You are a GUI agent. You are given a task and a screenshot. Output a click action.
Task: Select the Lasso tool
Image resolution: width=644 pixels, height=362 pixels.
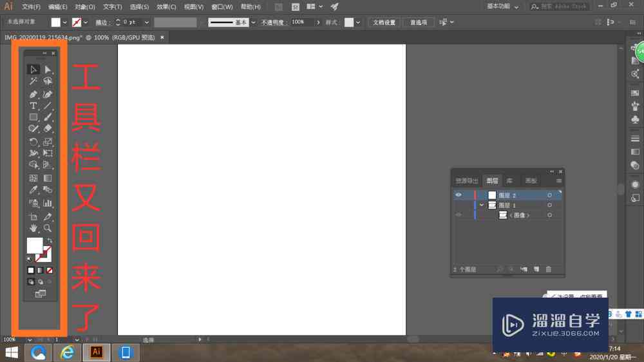tap(48, 81)
